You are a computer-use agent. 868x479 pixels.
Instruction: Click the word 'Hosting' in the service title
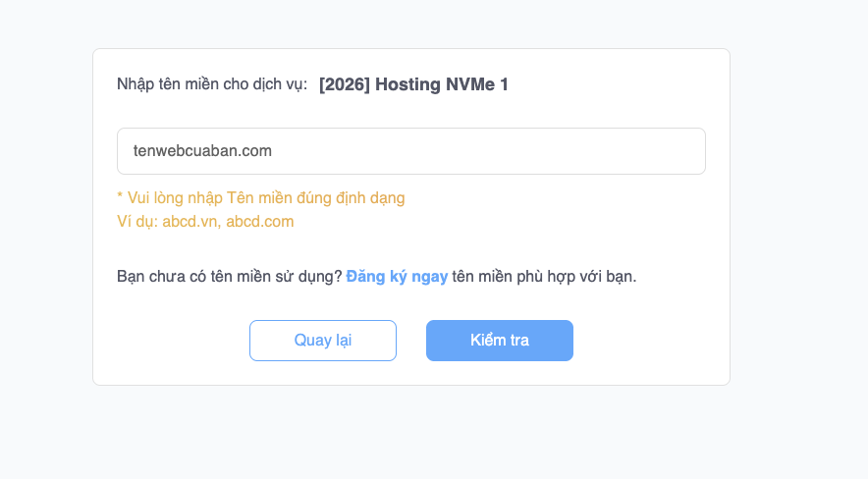pos(406,84)
